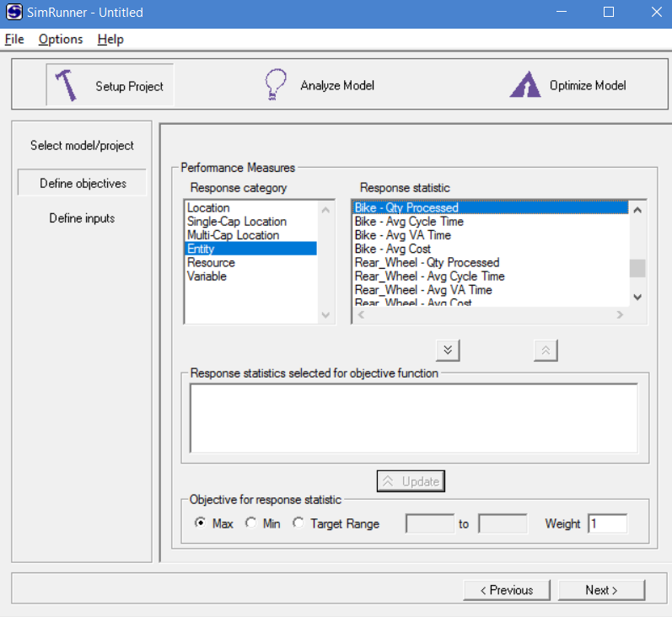
Task: Go to Select model/project step
Action: (x=82, y=146)
